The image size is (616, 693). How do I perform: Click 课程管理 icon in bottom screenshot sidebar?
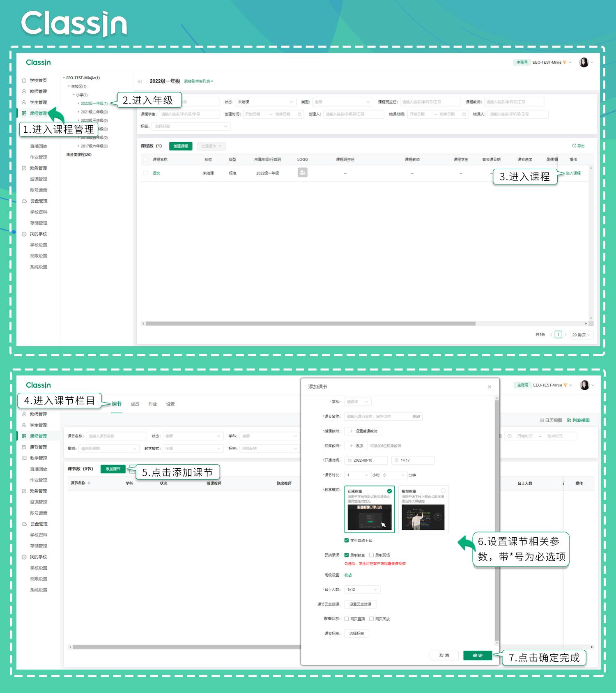coord(24,436)
